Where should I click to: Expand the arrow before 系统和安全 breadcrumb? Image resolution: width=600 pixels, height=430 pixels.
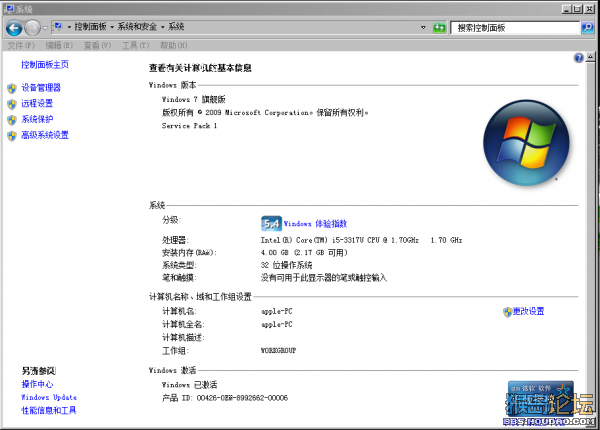(x=112, y=27)
